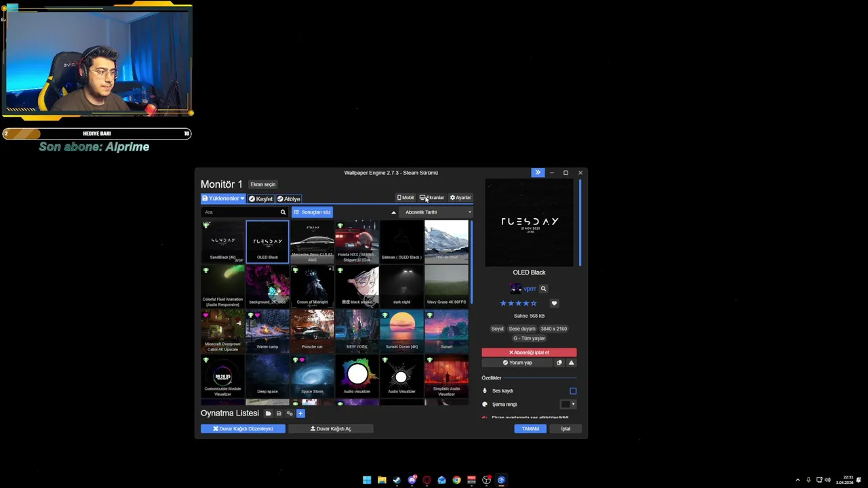Search the author's other wallpapers icon

[x=543, y=289]
